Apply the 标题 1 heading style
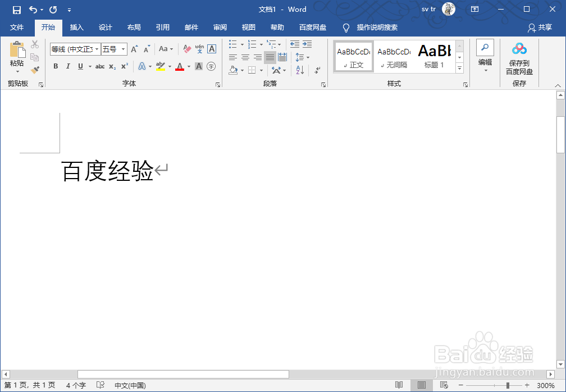The height and width of the screenshot is (392, 566). point(434,57)
